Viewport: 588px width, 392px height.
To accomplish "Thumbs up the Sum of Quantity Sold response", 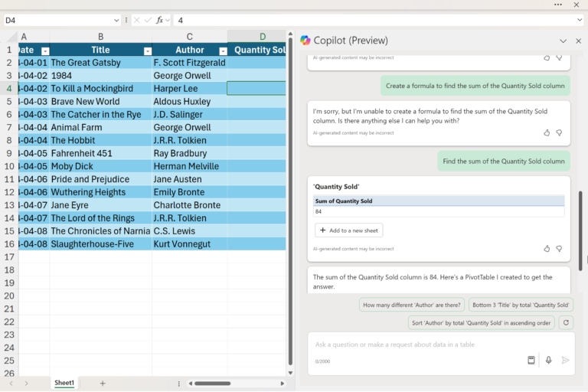I will [547, 249].
